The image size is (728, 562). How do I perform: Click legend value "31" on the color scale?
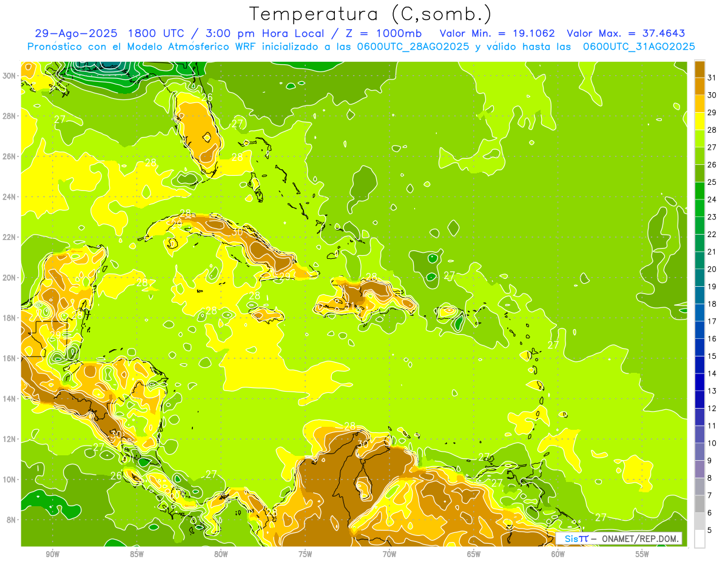coord(712,78)
